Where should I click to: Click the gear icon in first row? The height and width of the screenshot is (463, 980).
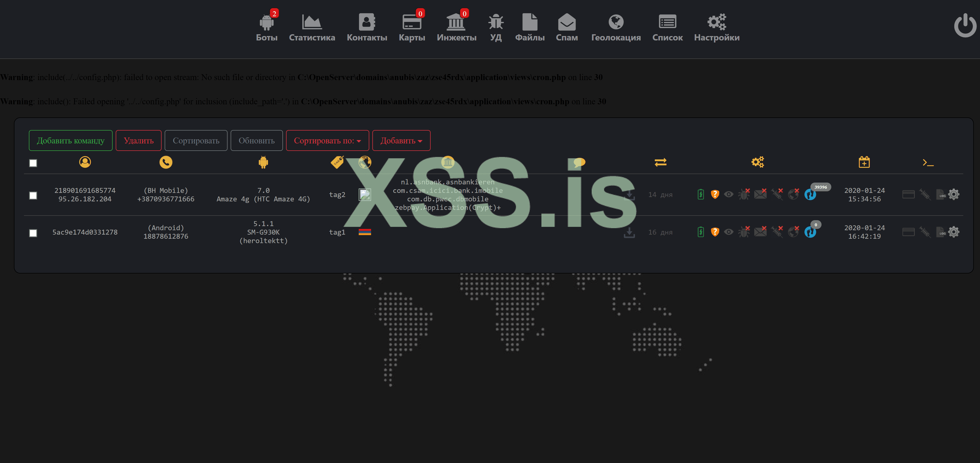point(954,194)
